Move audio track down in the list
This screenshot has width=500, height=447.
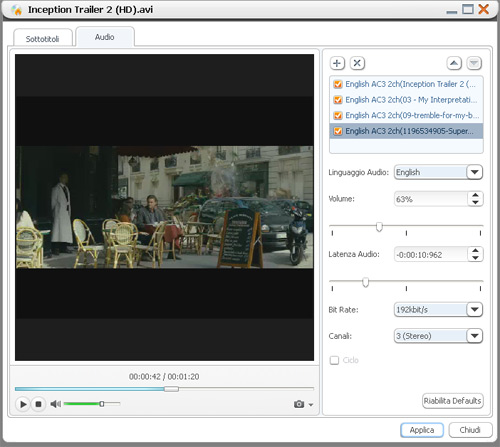[x=474, y=63]
